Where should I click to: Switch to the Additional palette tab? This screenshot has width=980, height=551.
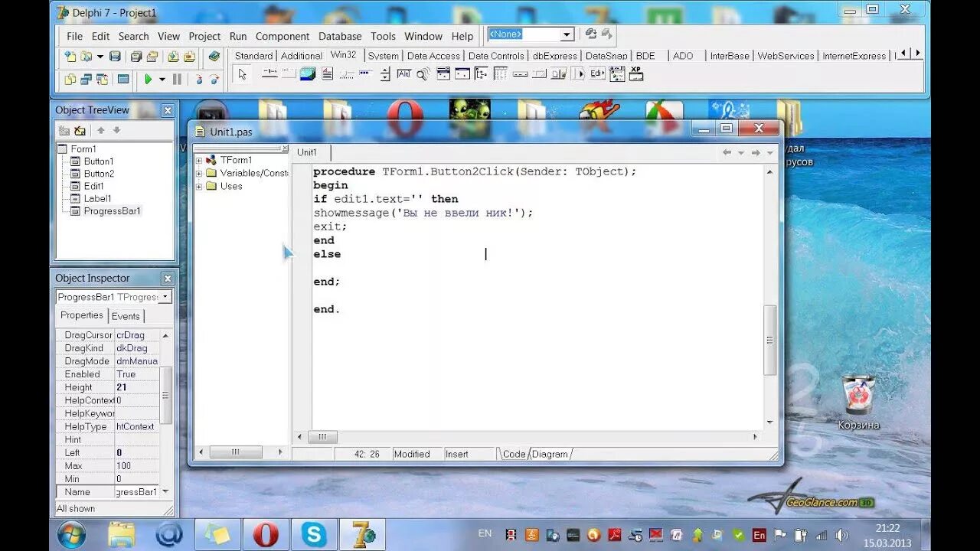(301, 56)
